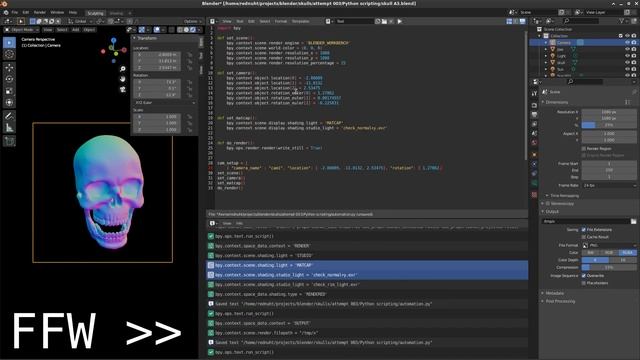Viewport: 640px width, 360px height.
Task: Hide Collection via its eye icon
Action: click(627, 36)
